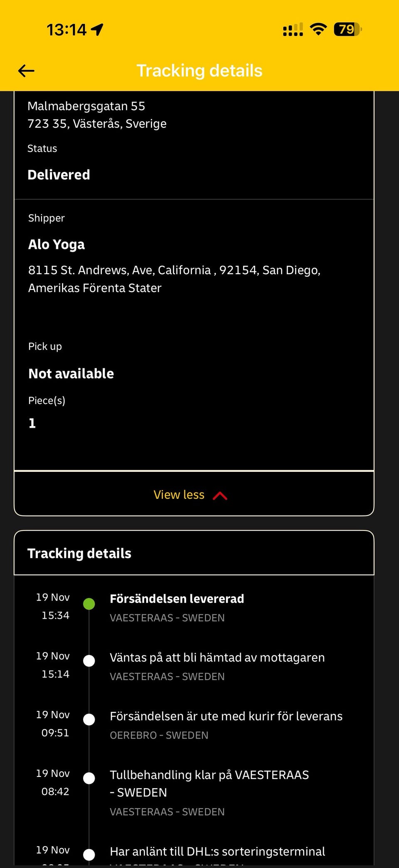Image resolution: width=399 pixels, height=868 pixels.
Task: Tap the battery level indicator
Action: pyautogui.click(x=347, y=29)
